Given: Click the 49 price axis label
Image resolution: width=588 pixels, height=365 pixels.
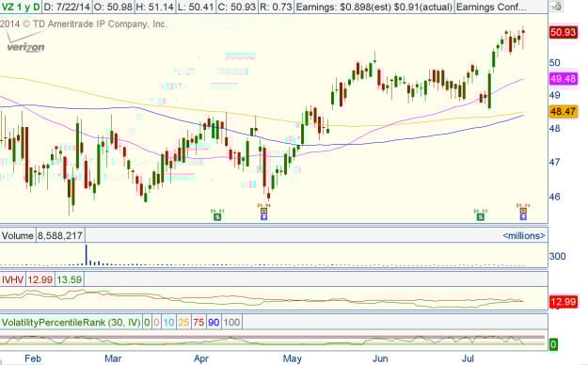Looking at the screenshot, I should (x=555, y=95).
